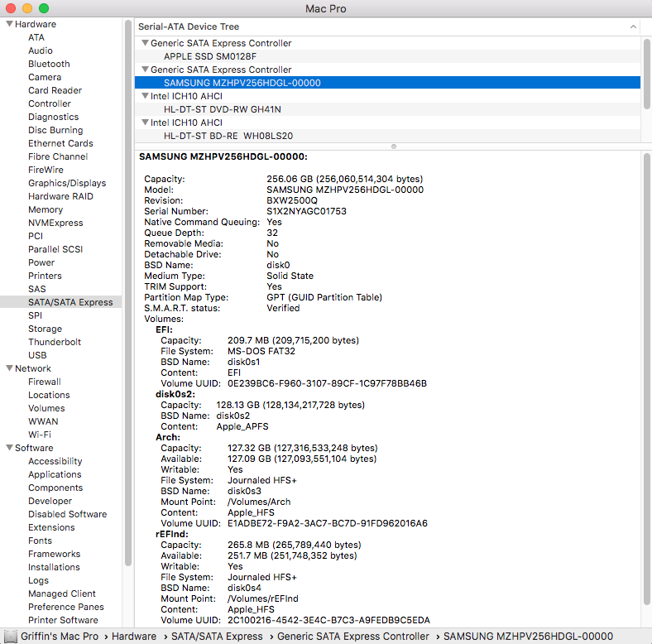Open Camera hardware section
The width and height of the screenshot is (652, 644).
pyautogui.click(x=45, y=77)
